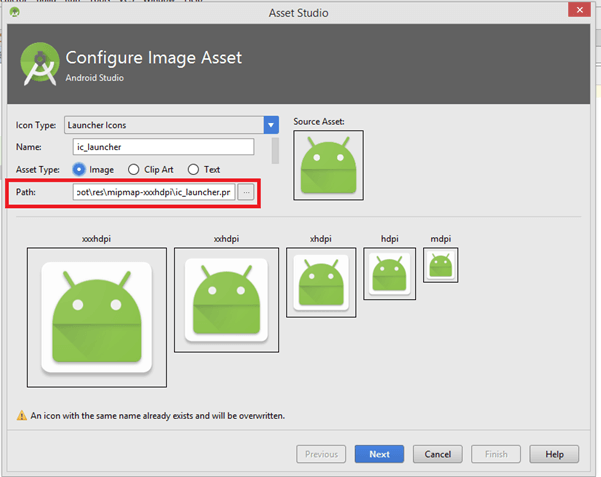Viewport: 601px width, 477px height.
Task: Click the Finish button
Action: (496, 454)
